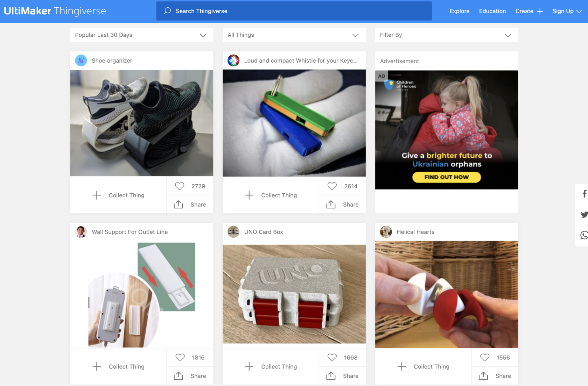Open the Sign Up dropdown menu
Image resolution: width=588 pixels, height=386 pixels.
567,11
